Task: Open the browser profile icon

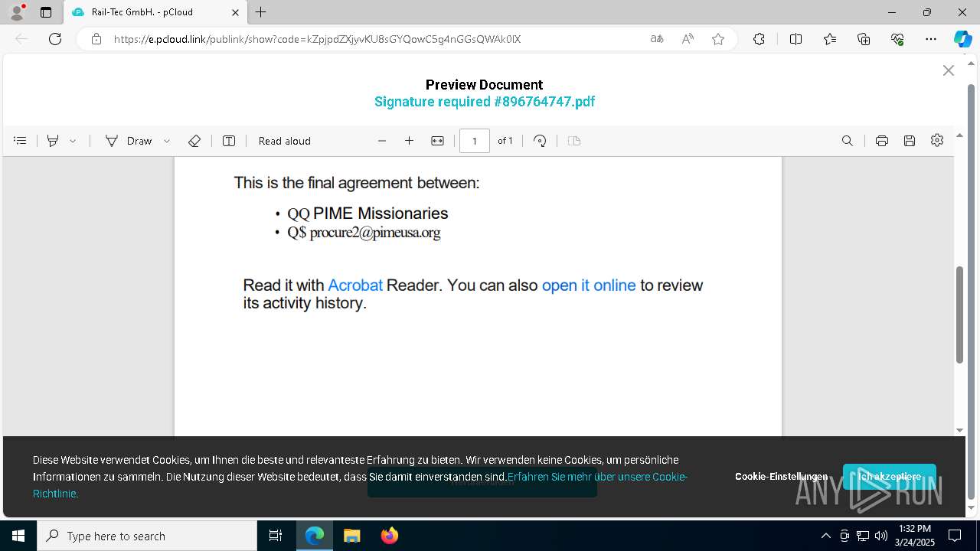Action: point(17,12)
